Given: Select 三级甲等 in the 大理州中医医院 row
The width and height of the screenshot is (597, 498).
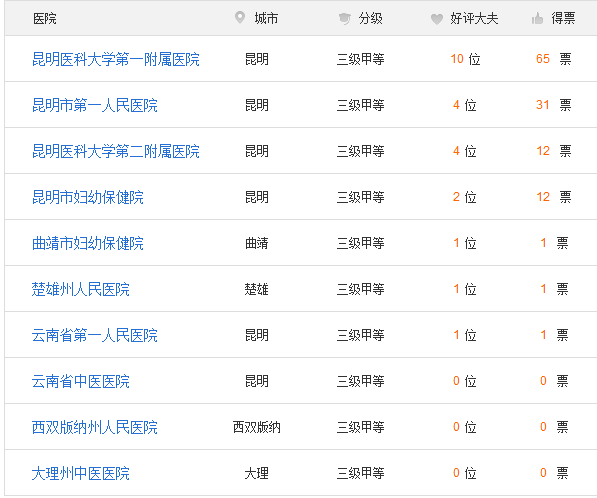Looking at the screenshot, I should 361,473.
